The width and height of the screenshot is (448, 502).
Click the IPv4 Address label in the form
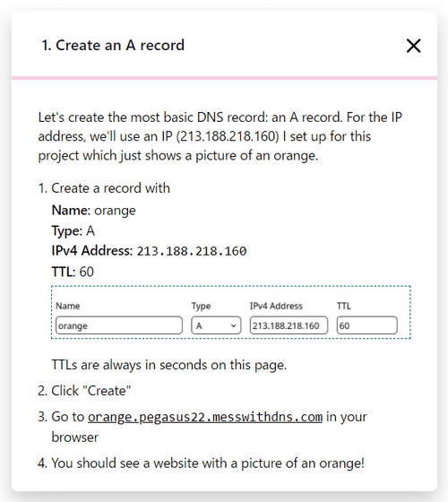pyautogui.click(x=276, y=306)
